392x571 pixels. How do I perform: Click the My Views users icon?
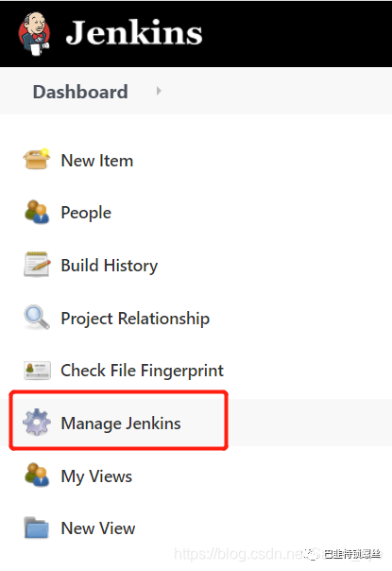point(37,475)
